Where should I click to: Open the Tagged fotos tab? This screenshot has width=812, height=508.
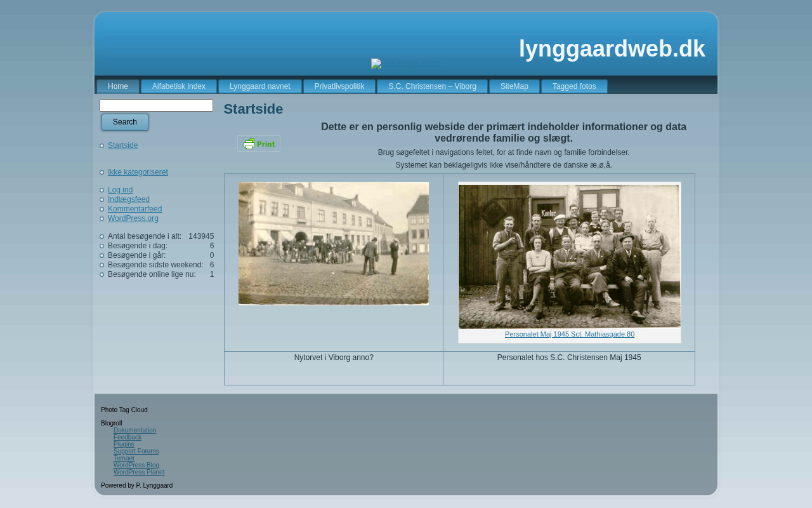(574, 86)
